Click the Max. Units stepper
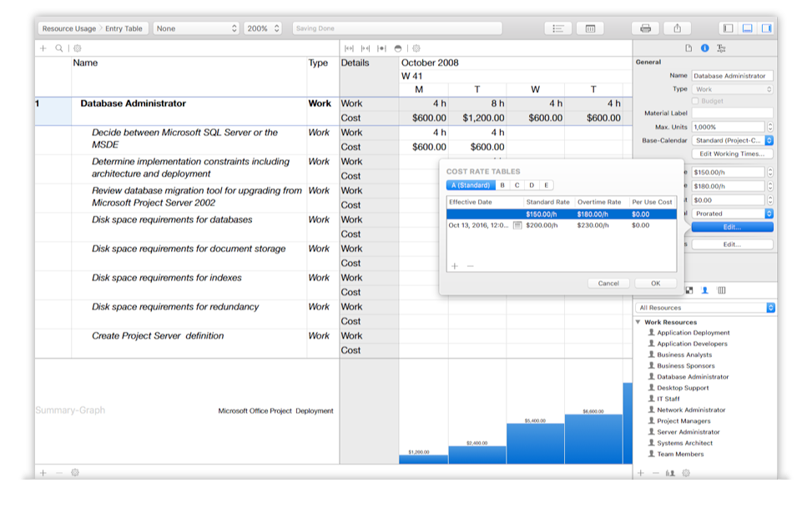The height and width of the screenshot is (513, 812). click(x=770, y=127)
